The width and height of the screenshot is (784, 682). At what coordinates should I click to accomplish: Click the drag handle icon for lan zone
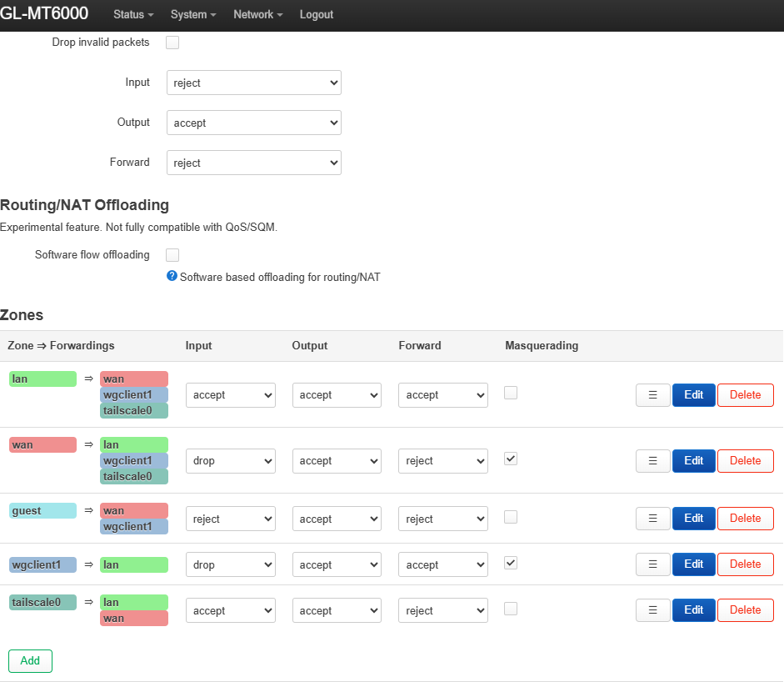pos(653,395)
